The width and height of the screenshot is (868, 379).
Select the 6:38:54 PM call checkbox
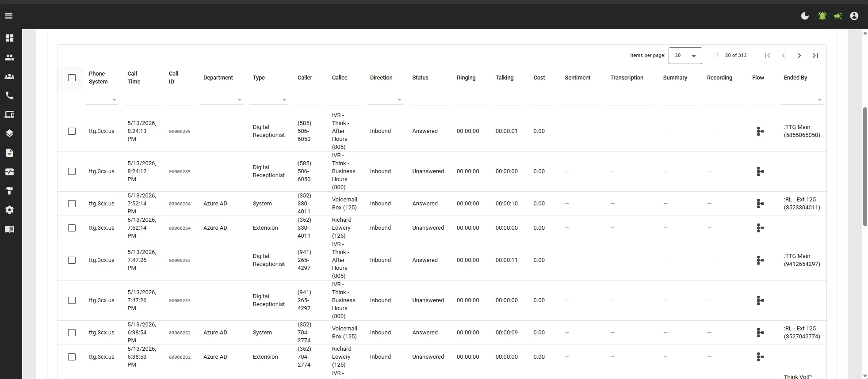point(72,333)
